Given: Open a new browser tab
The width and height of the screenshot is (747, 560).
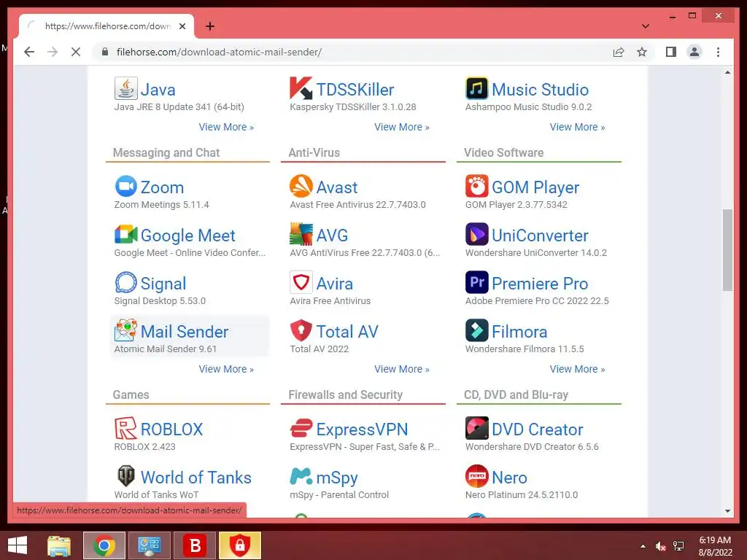Looking at the screenshot, I should (209, 26).
